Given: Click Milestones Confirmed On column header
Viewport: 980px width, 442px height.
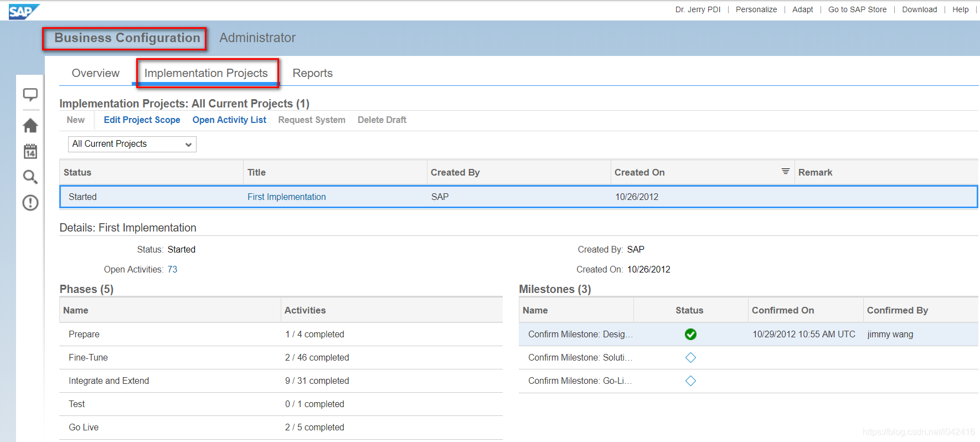Looking at the screenshot, I should pos(806,310).
